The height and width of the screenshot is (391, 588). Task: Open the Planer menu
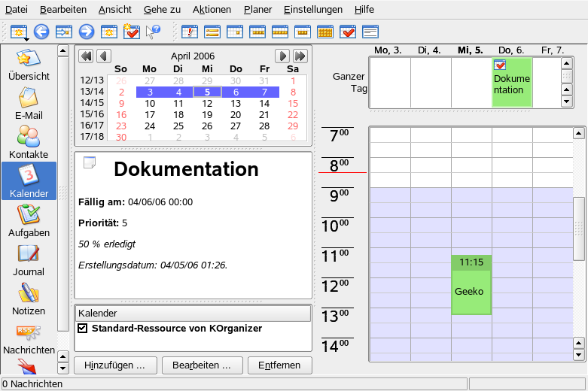pyautogui.click(x=257, y=10)
